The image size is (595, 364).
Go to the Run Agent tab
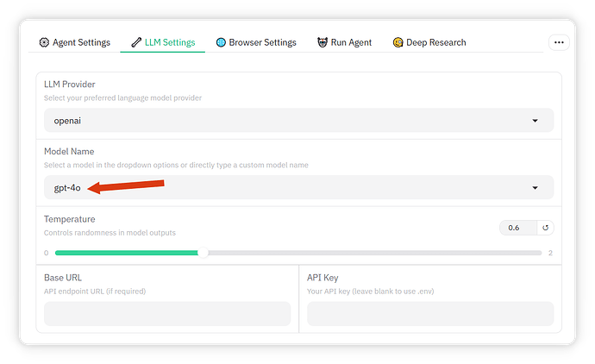click(x=345, y=42)
